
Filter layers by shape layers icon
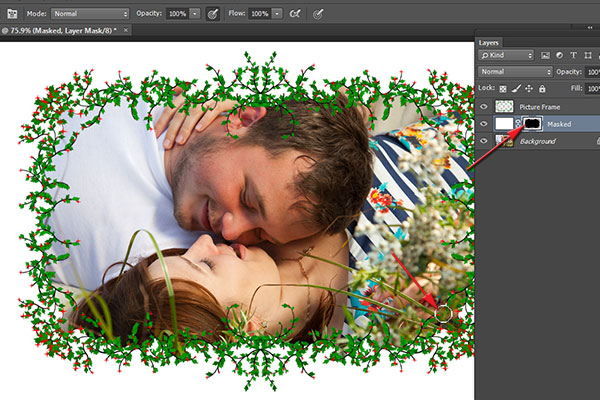(x=588, y=56)
